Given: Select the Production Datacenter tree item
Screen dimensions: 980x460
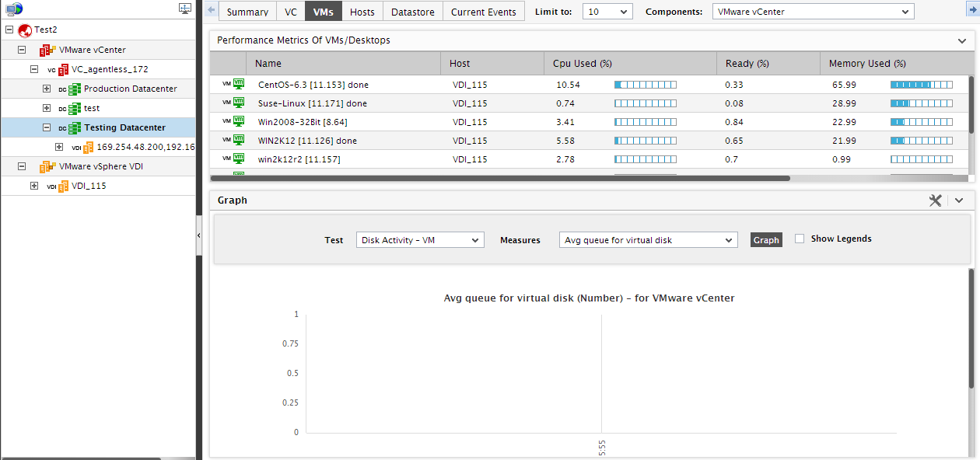Looking at the screenshot, I should [x=131, y=89].
